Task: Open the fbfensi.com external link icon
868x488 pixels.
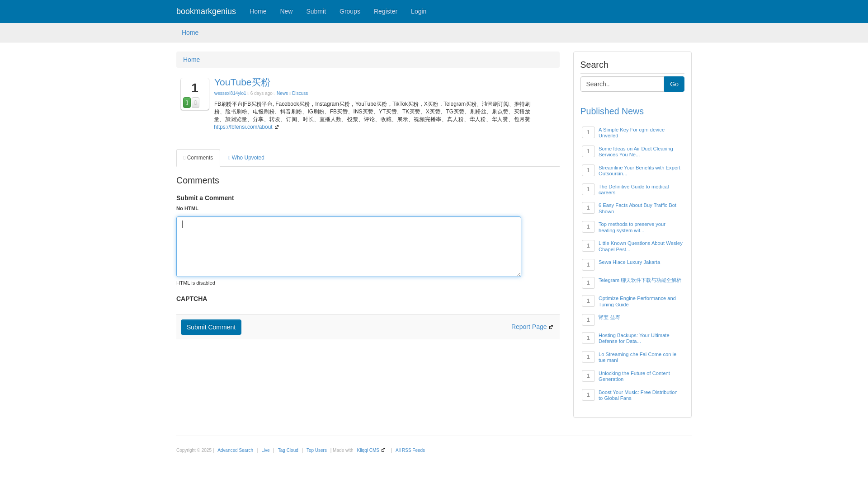Action: (277, 127)
